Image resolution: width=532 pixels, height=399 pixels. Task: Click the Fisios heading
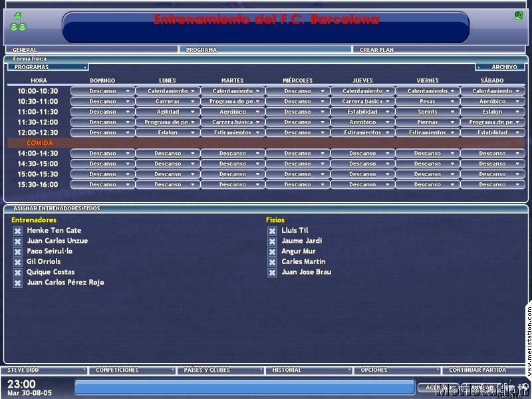[x=275, y=220]
